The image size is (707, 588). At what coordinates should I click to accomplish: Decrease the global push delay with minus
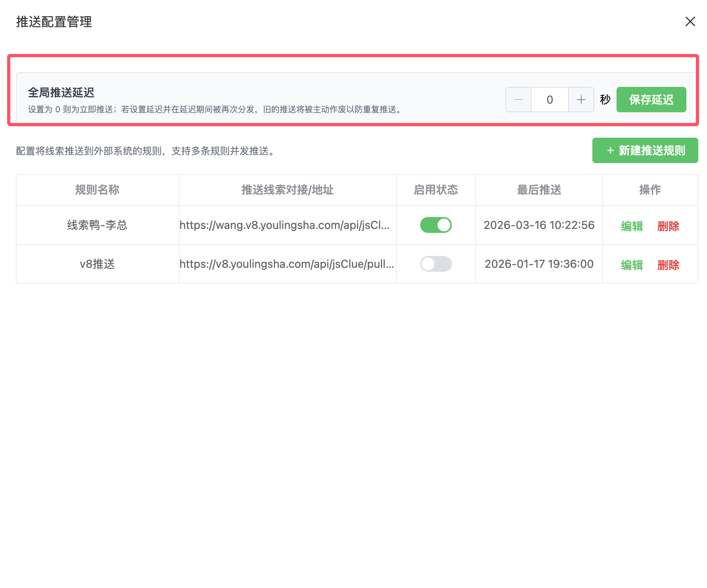(x=518, y=100)
